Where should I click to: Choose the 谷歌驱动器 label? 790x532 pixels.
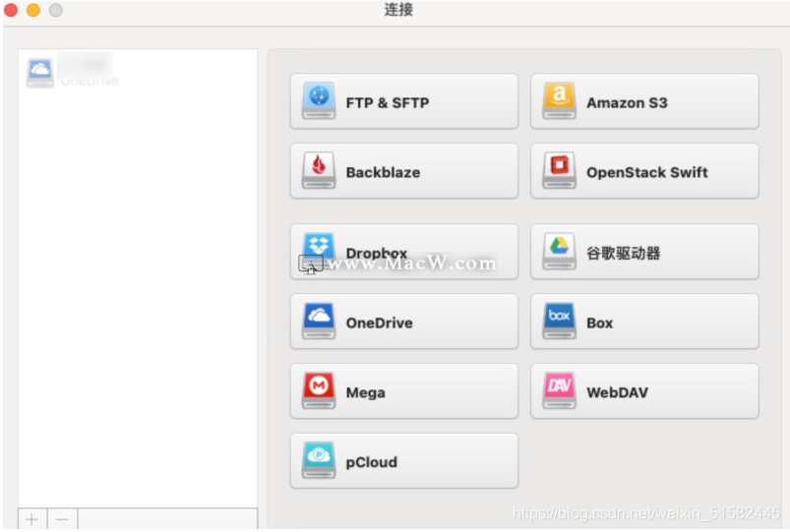coord(623,253)
